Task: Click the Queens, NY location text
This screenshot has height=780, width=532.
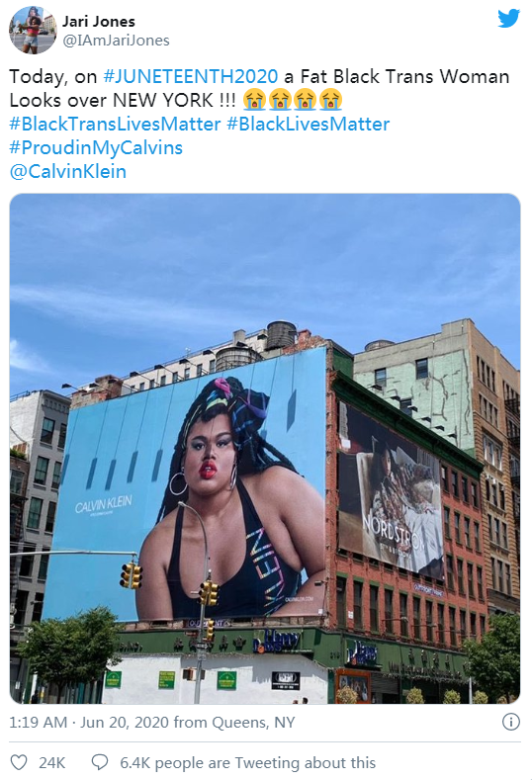Action: pyautogui.click(x=254, y=722)
